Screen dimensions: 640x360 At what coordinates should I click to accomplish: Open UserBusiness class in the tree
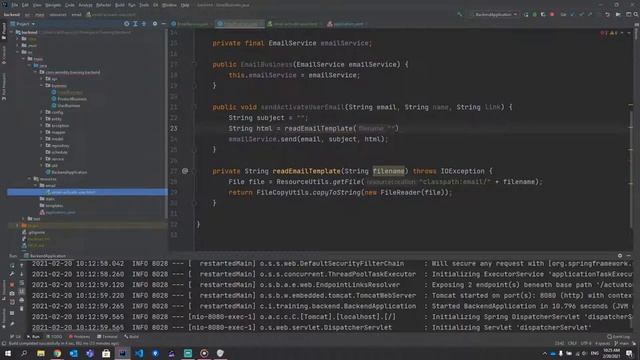pyautogui.click(x=69, y=106)
